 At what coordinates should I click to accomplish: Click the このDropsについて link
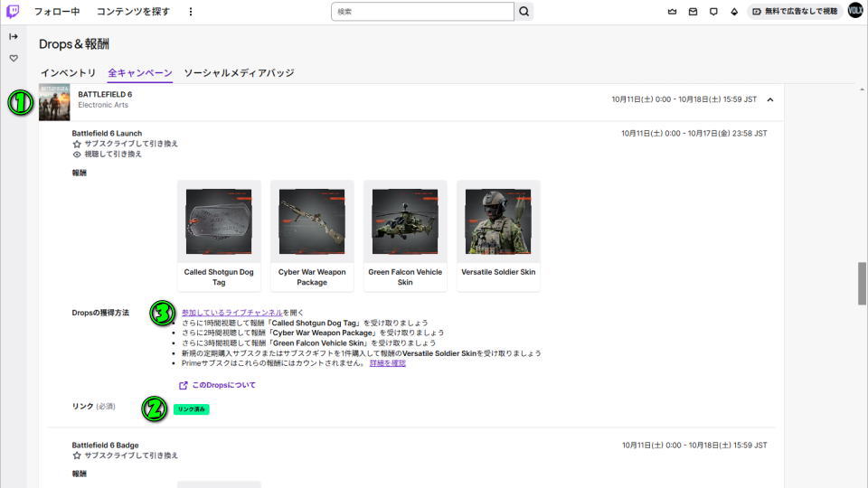[x=223, y=385]
